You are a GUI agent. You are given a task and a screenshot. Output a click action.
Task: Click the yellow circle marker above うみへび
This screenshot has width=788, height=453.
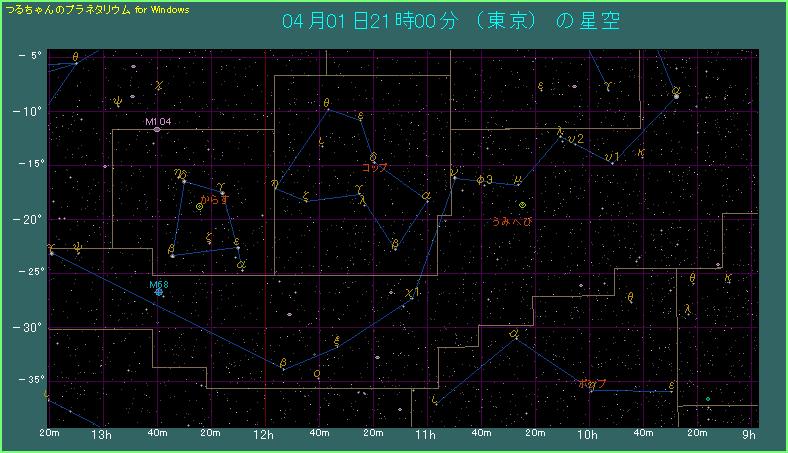pos(522,205)
